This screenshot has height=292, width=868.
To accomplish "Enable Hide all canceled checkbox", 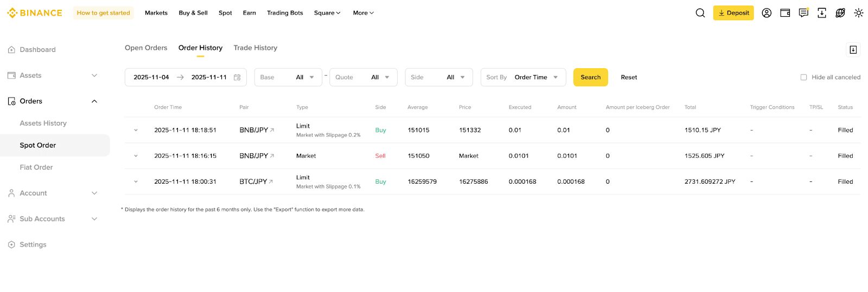I will (x=804, y=77).
